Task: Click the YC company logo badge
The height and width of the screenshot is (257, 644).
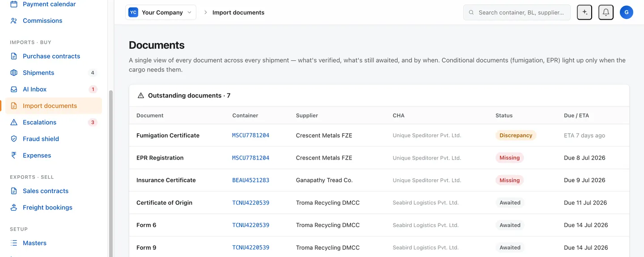Action: click(133, 13)
